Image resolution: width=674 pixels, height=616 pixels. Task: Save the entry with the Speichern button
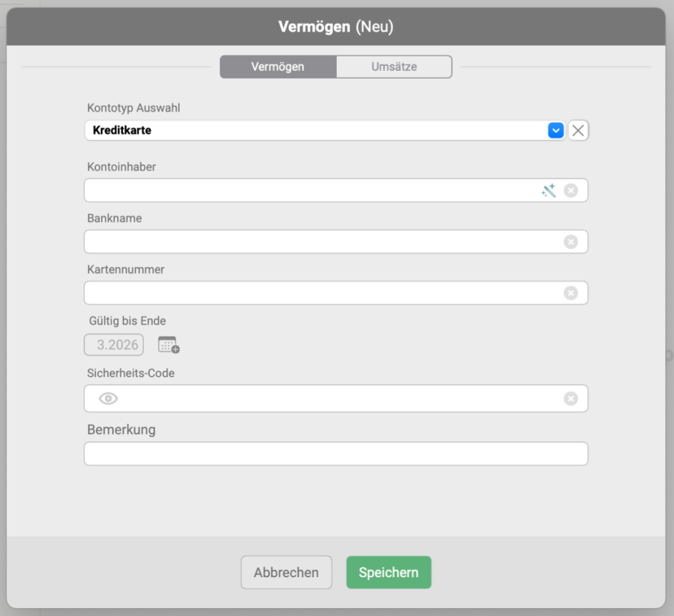pos(388,573)
